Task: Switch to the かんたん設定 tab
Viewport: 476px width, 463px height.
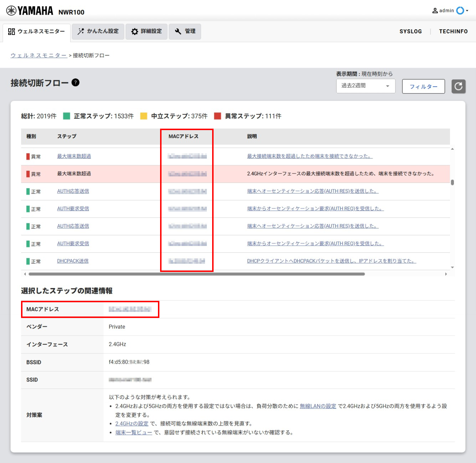Action: [98, 31]
